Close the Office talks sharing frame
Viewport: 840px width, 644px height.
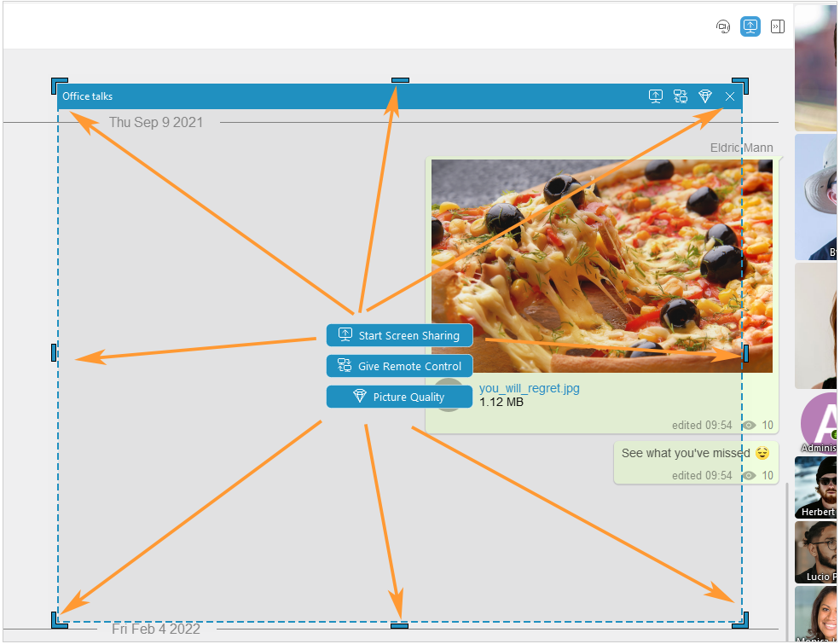point(730,96)
